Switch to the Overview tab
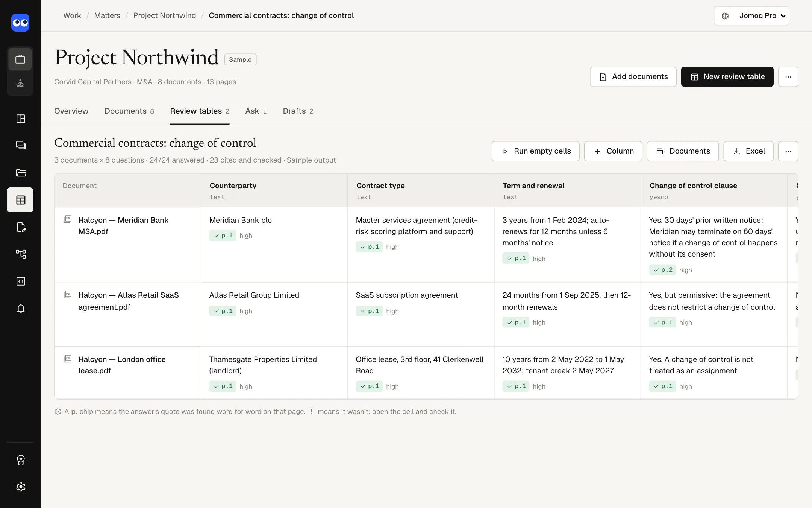Screen dimensions: 812x508 pyautogui.click(x=71, y=111)
